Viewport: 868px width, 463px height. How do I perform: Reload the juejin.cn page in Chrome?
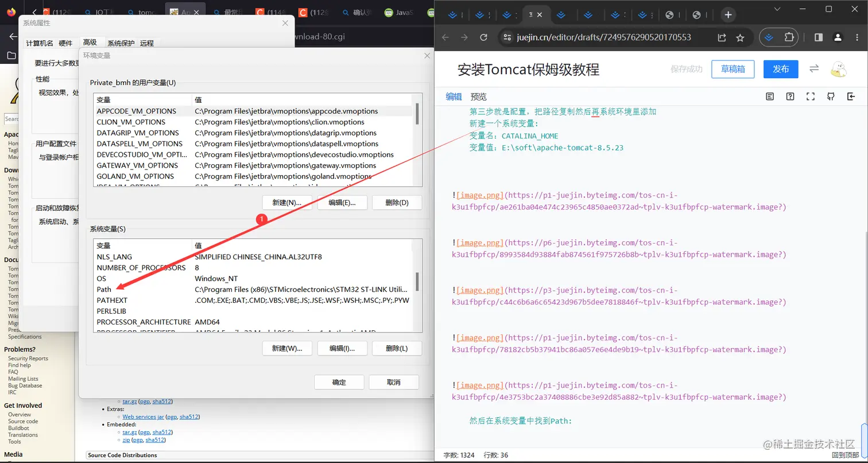(484, 37)
